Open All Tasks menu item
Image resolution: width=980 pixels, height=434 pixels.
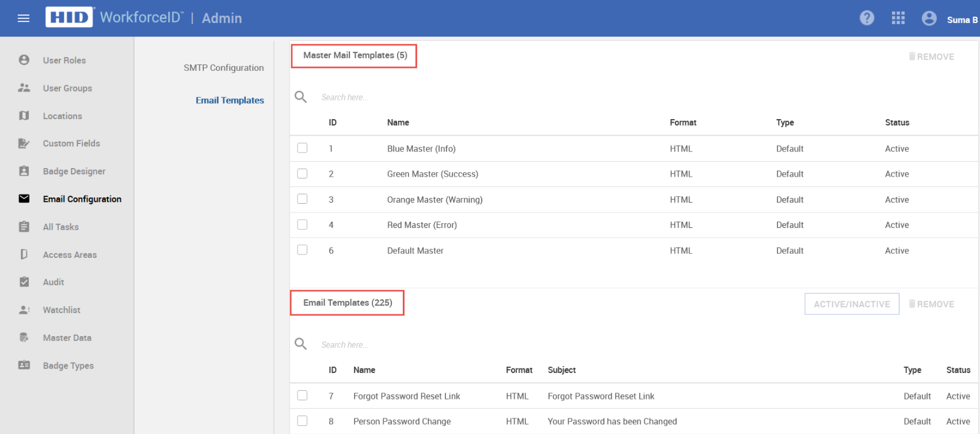(x=61, y=227)
